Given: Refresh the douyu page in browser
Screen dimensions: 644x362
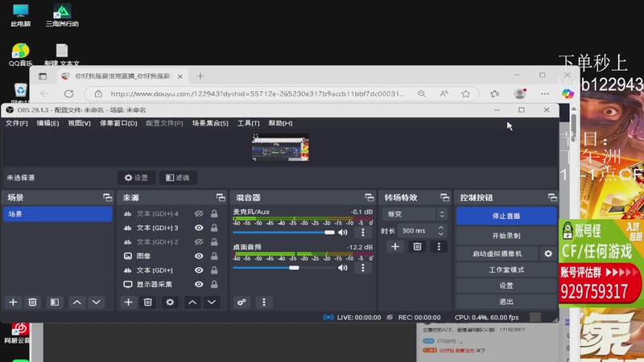Looking at the screenshot, I should tap(68, 93).
